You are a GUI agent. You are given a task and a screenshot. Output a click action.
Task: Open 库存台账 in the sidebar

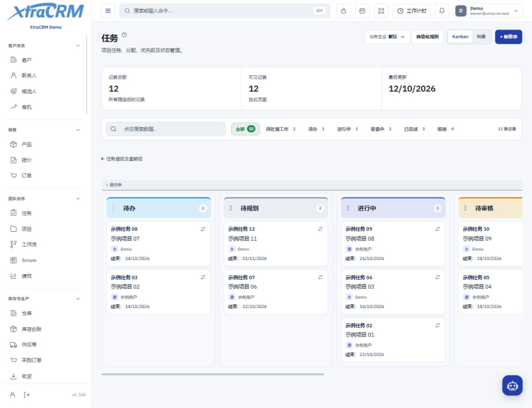click(x=44, y=329)
